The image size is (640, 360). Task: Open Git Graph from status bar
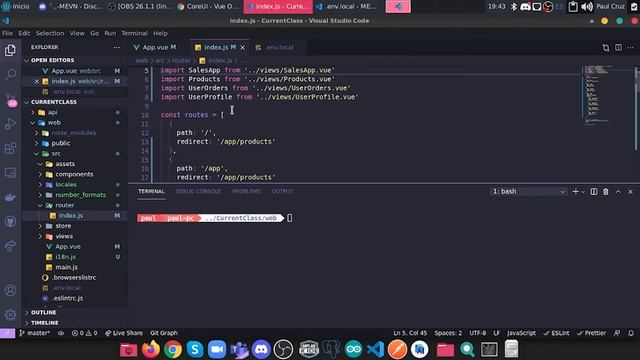pyautogui.click(x=164, y=333)
